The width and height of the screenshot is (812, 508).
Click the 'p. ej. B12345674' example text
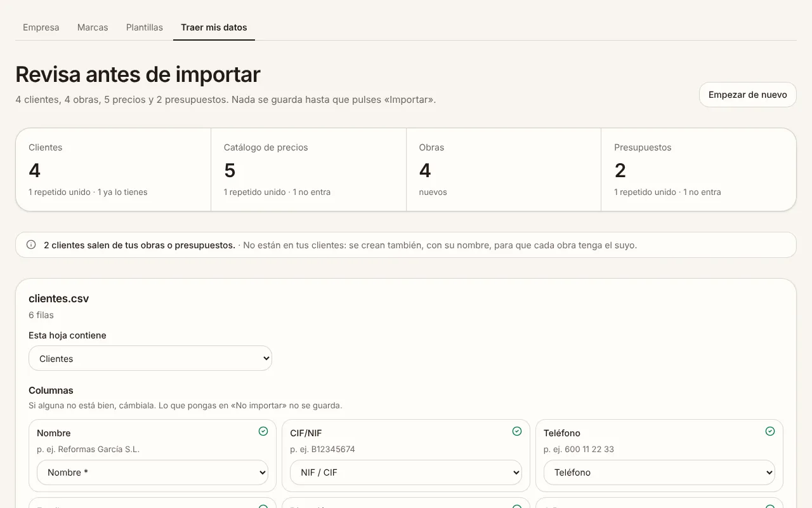pos(322,449)
